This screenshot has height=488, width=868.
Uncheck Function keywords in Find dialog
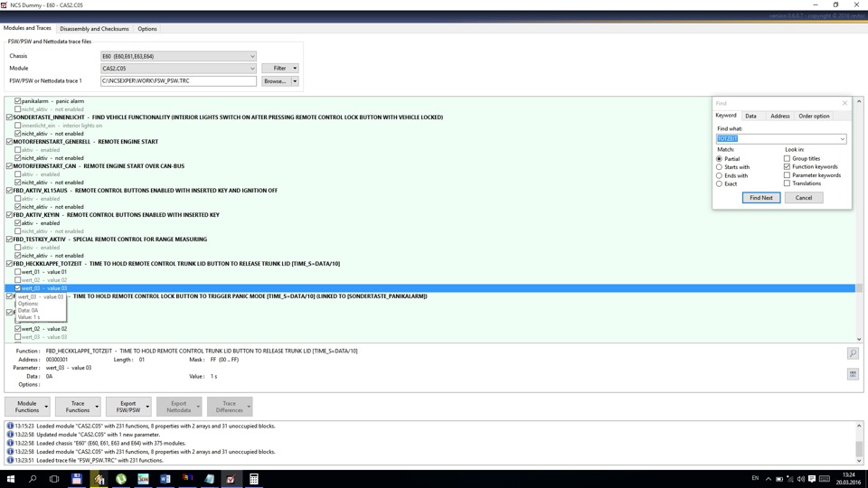[x=787, y=166]
